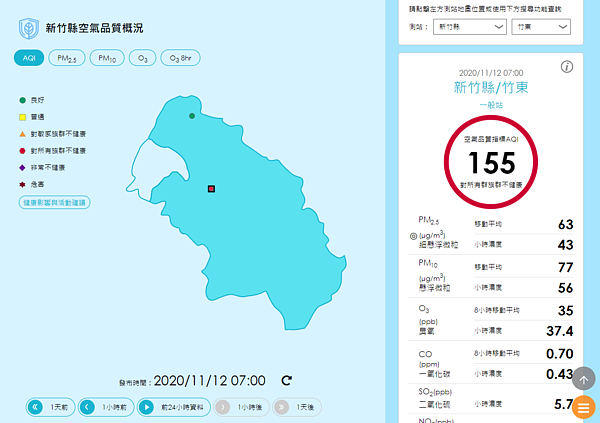Viewport: 600px width, 423px height.
Task: Select the AQI indicator tab
Action: [29, 58]
